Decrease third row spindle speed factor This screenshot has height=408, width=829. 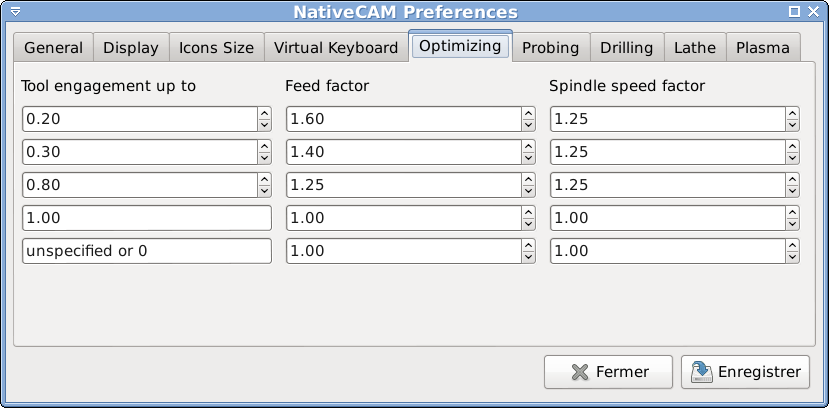pos(792,191)
